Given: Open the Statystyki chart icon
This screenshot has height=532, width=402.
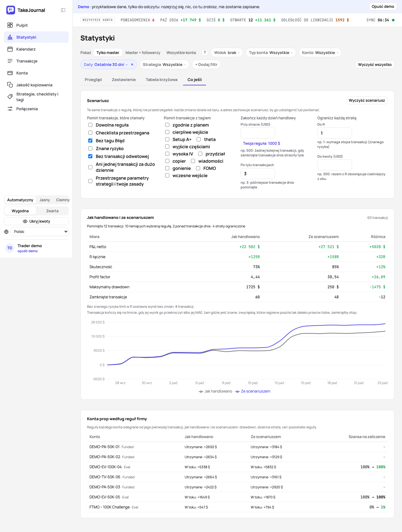Looking at the screenshot, I should click(x=10, y=37).
